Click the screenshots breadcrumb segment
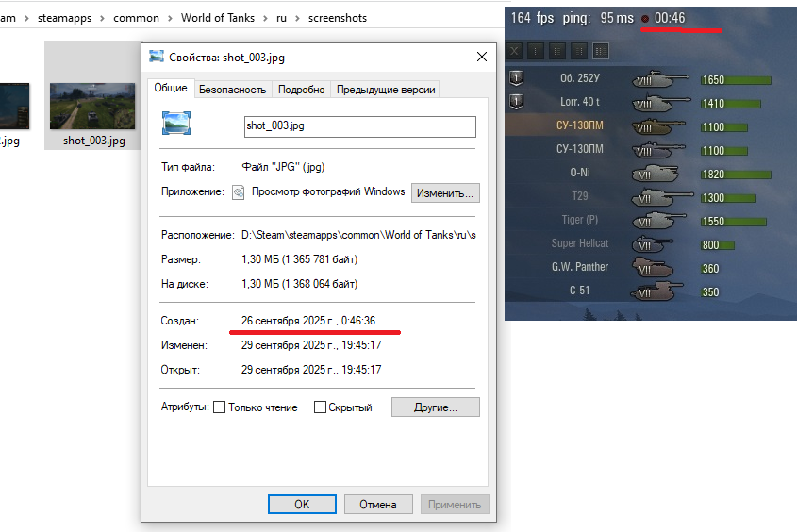 [338, 18]
